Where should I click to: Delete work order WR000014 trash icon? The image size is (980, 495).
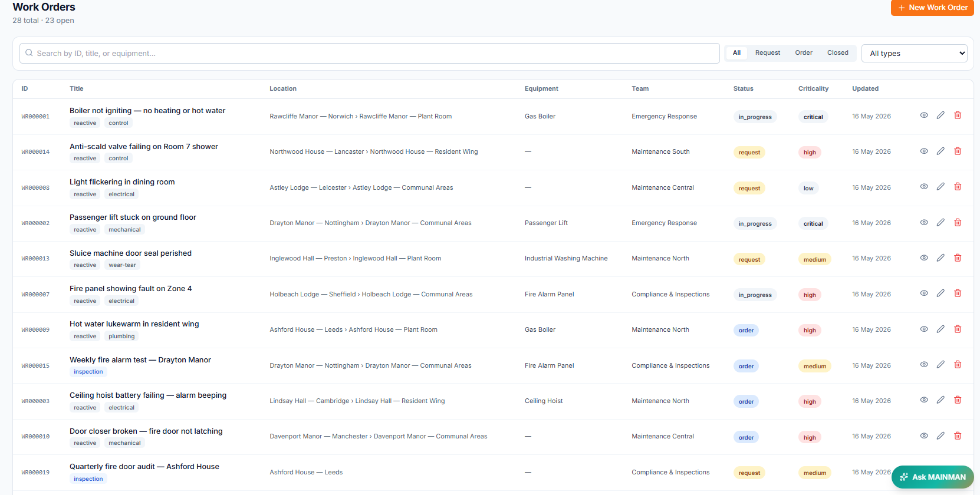[958, 151]
